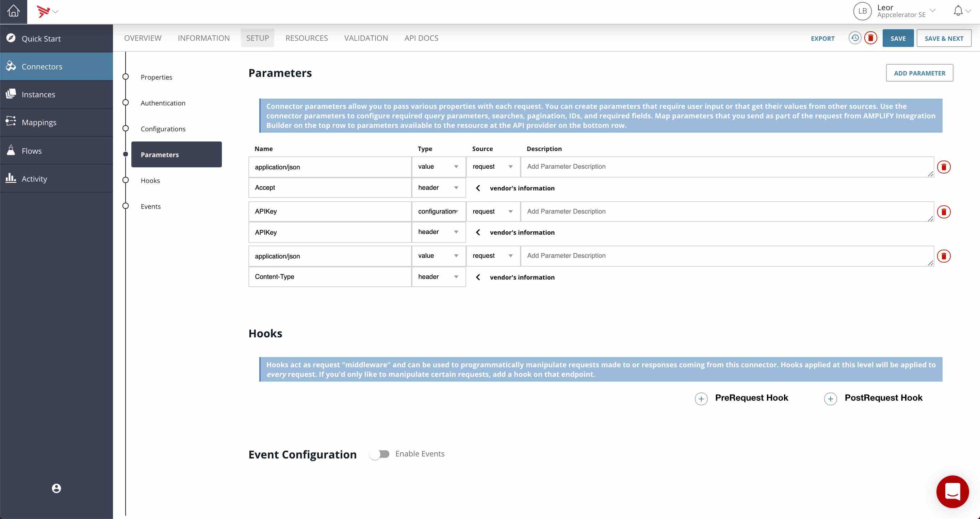Collapse Content-Type vendor's information arrow
The height and width of the screenshot is (519, 980).
click(478, 277)
